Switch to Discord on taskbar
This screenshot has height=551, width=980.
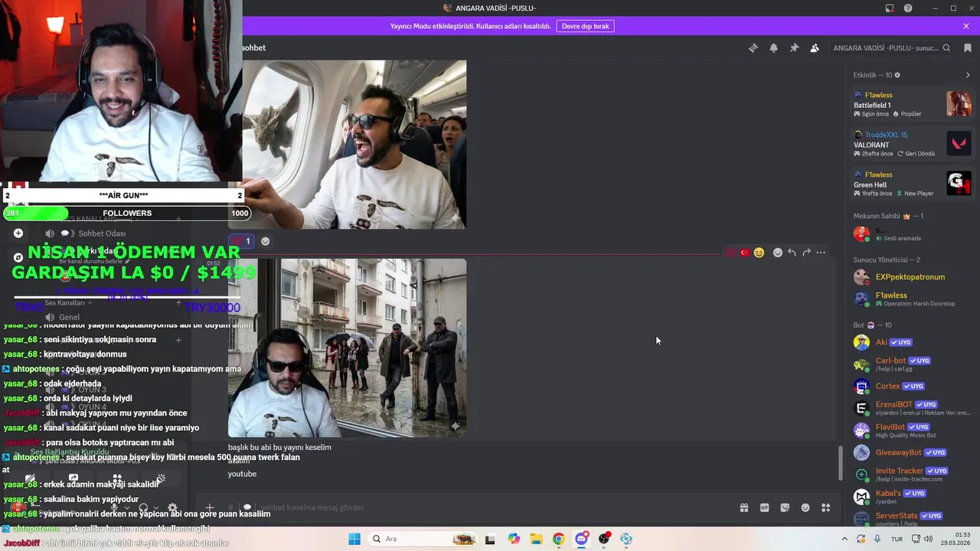tap(581, 539)
